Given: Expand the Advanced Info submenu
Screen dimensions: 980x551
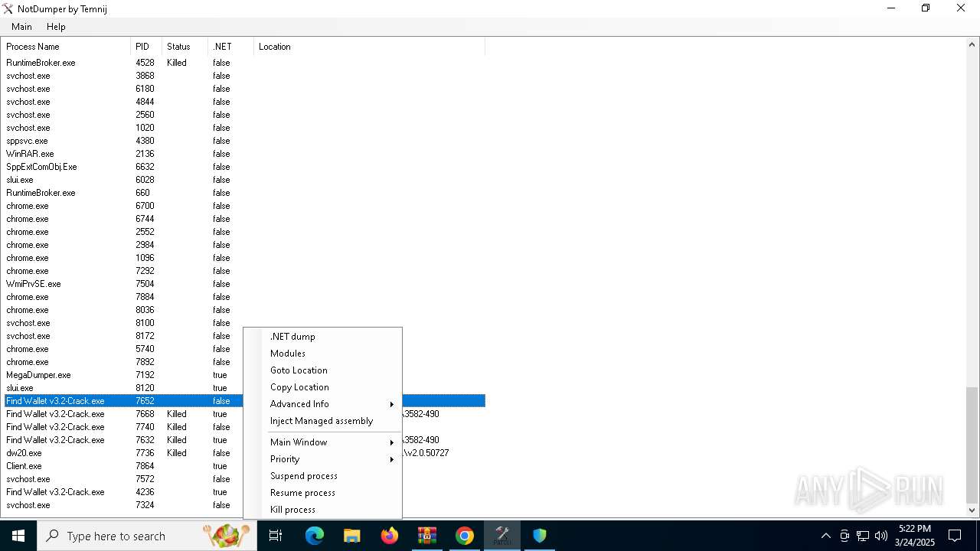Looking at the screenshot, I should pyautogui.click(x=323, y=404).
